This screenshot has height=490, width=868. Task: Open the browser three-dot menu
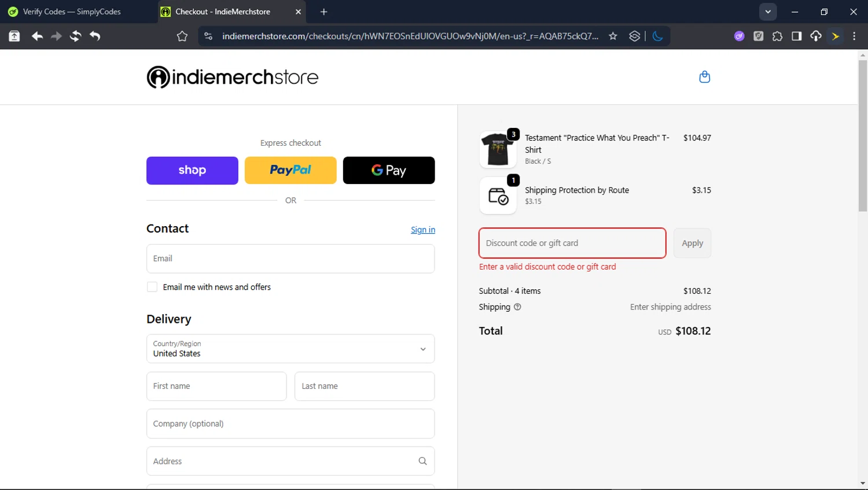click(854, 36)
